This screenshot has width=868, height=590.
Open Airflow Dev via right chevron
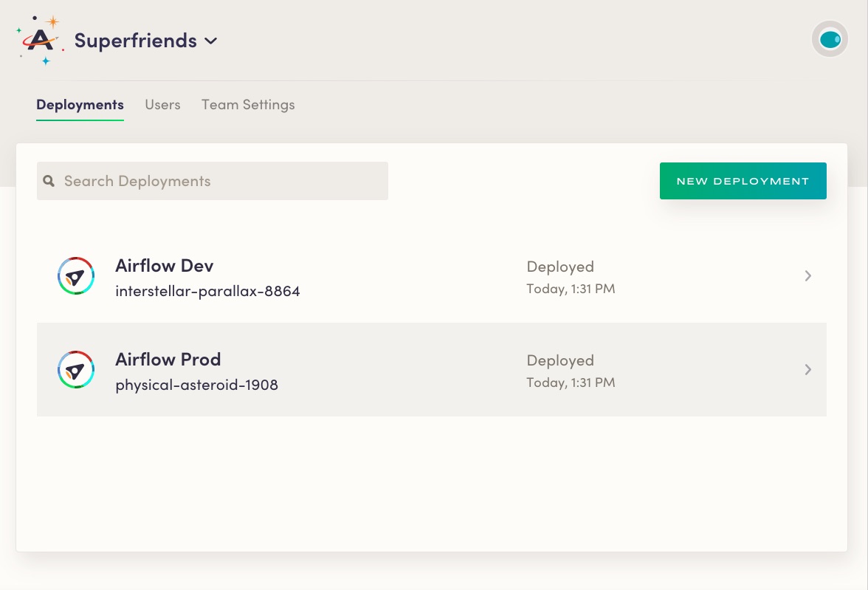click(x=808, y=276)
